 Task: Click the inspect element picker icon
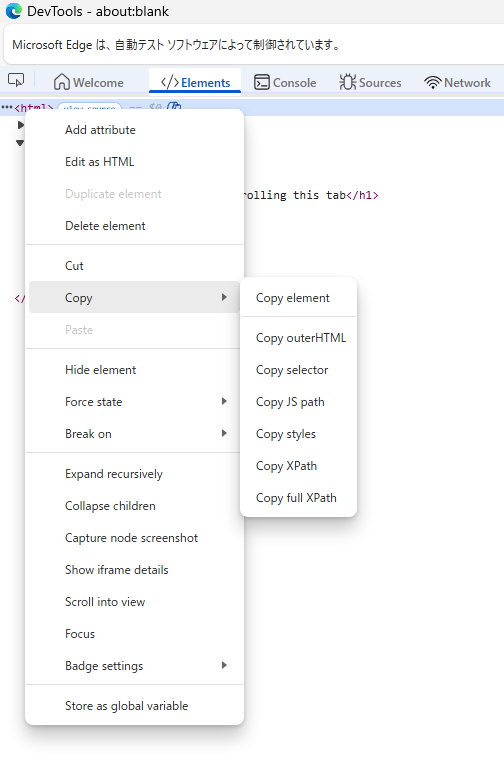tap(16, 80)
